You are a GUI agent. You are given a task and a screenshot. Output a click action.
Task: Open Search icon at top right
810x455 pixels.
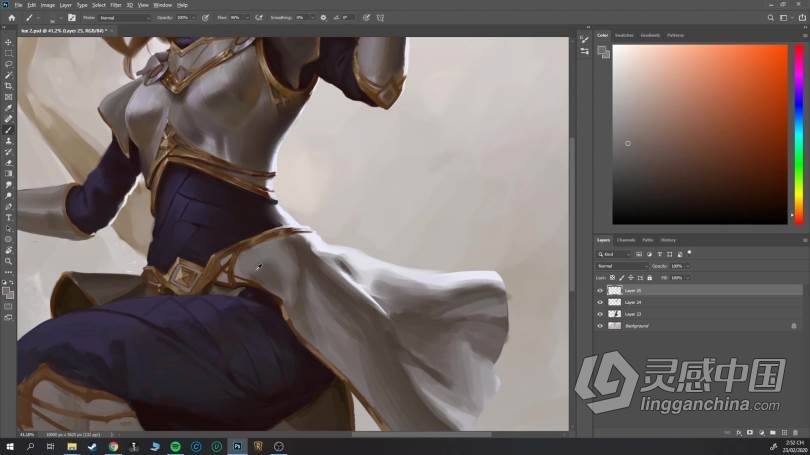(770, 18)
